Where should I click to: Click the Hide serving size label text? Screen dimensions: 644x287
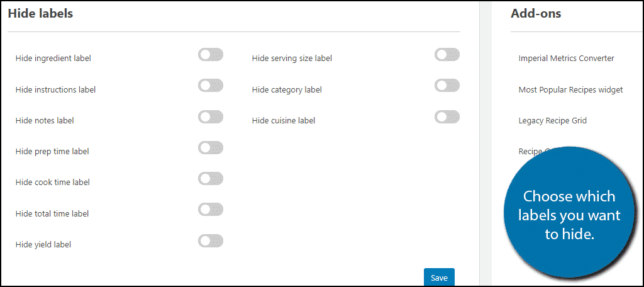292,59
